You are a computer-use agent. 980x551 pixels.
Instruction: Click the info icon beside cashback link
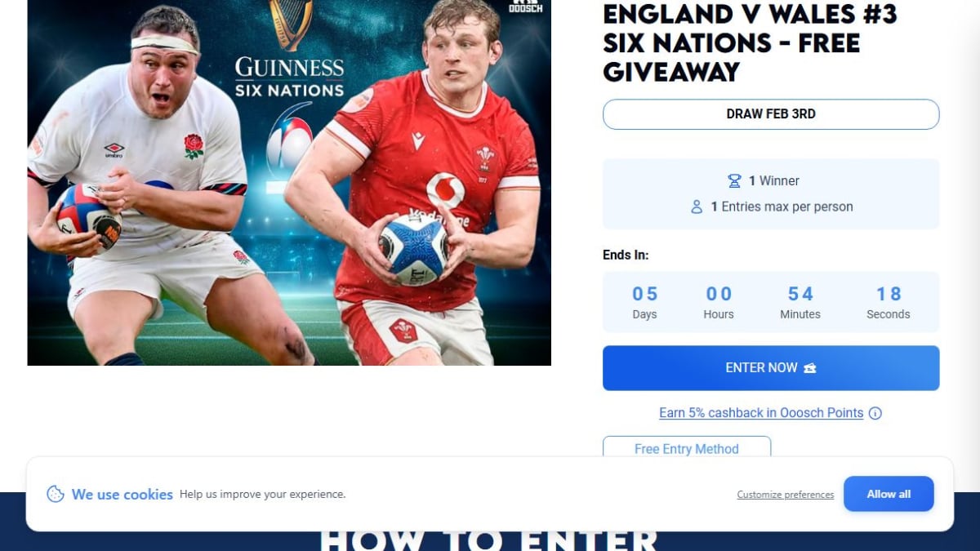click(x=875, y=413)
